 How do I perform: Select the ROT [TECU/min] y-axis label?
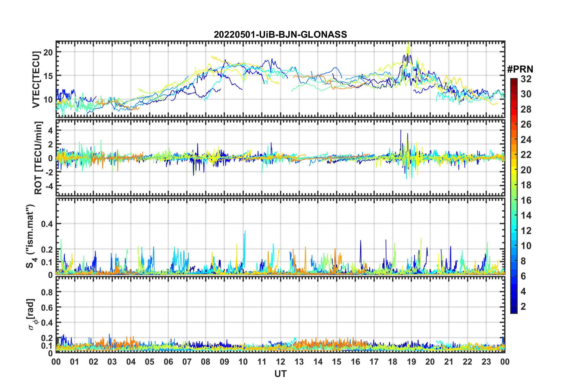click(38, 158)
